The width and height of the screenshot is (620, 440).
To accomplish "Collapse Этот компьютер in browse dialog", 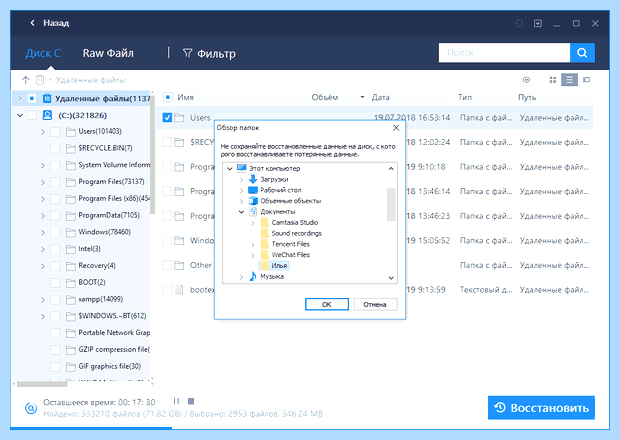I will (230, 168).
